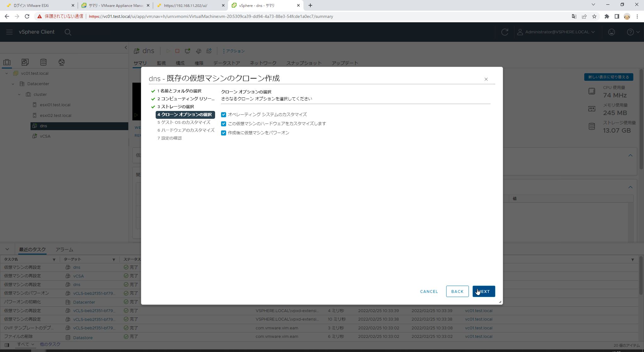Launch console icon for dns VM

(187, 51)
